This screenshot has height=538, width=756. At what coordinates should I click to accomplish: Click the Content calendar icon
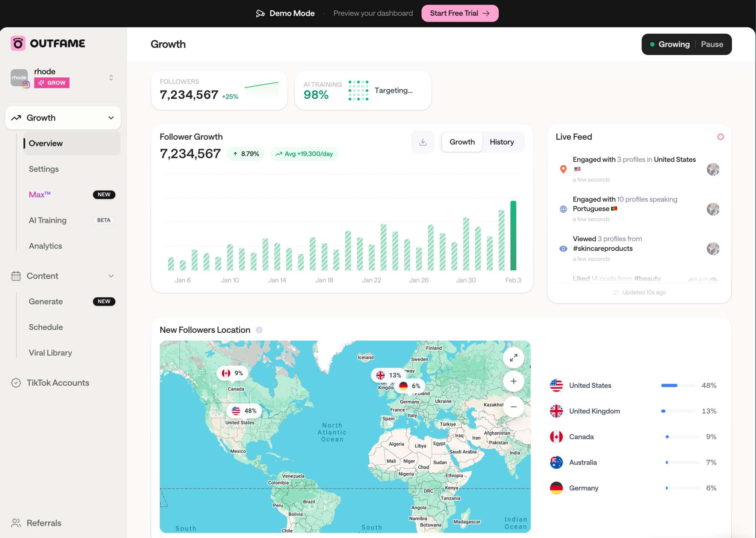point(16,276)
